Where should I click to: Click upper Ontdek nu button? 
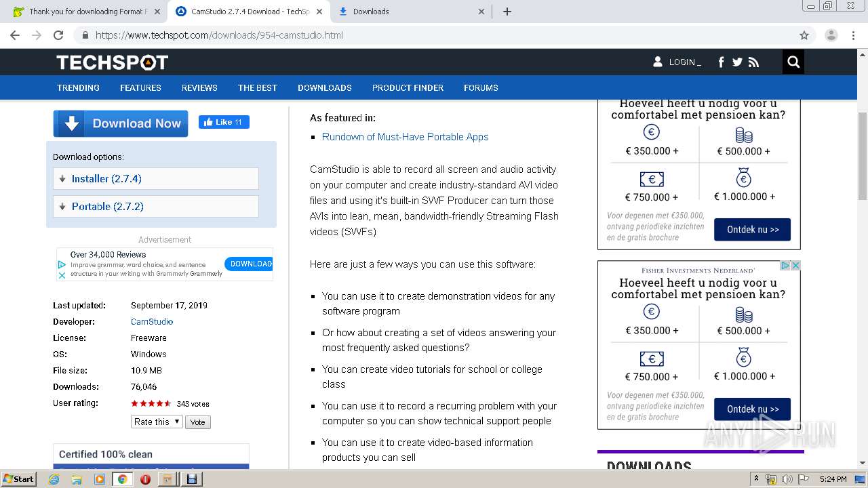[752, 230]
